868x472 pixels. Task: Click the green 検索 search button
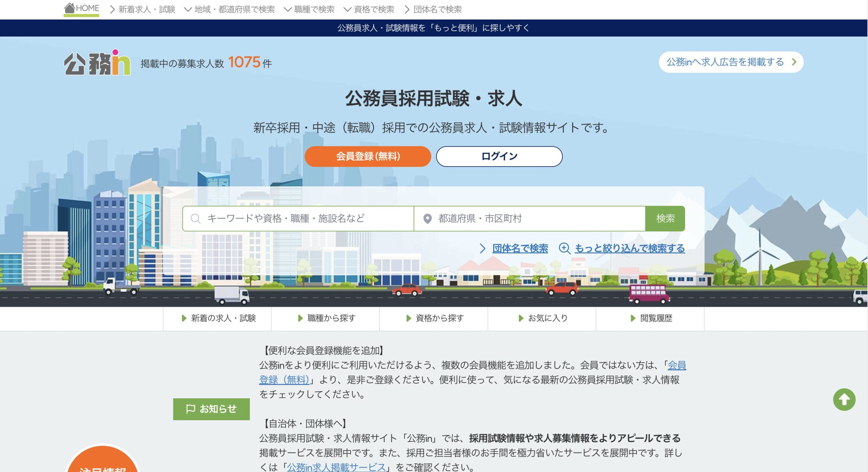pyautogui.click(x=665, y=219)
